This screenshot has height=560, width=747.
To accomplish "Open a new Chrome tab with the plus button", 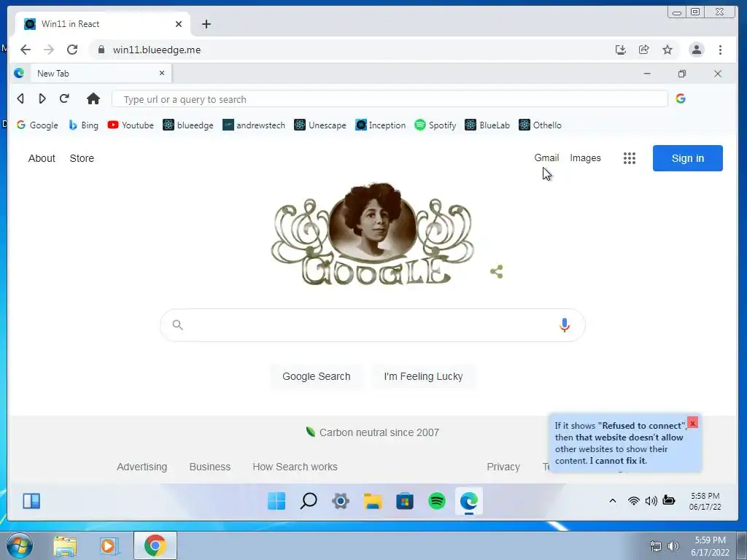I will (206, 24).
